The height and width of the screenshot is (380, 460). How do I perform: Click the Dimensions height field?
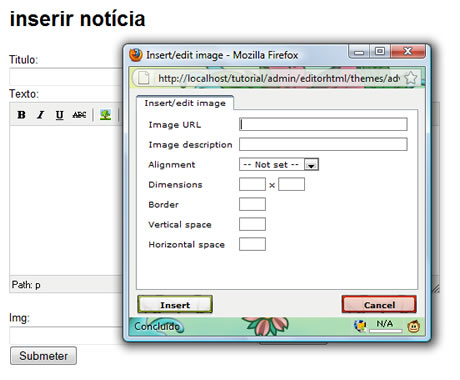pos(291,184)
